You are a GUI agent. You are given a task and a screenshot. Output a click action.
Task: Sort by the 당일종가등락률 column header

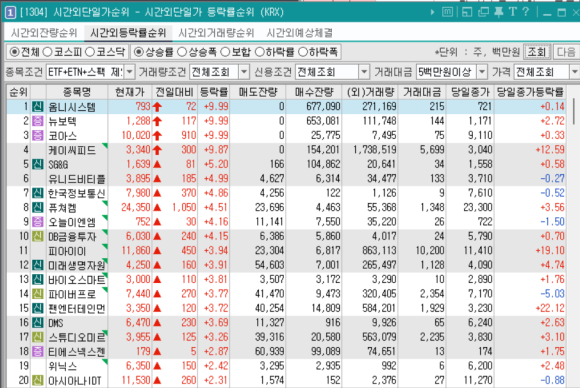click(x=530, y=92)
